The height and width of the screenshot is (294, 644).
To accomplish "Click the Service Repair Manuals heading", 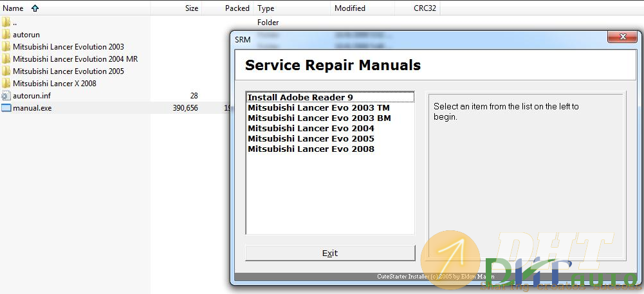I will click(x=333, y=65).
